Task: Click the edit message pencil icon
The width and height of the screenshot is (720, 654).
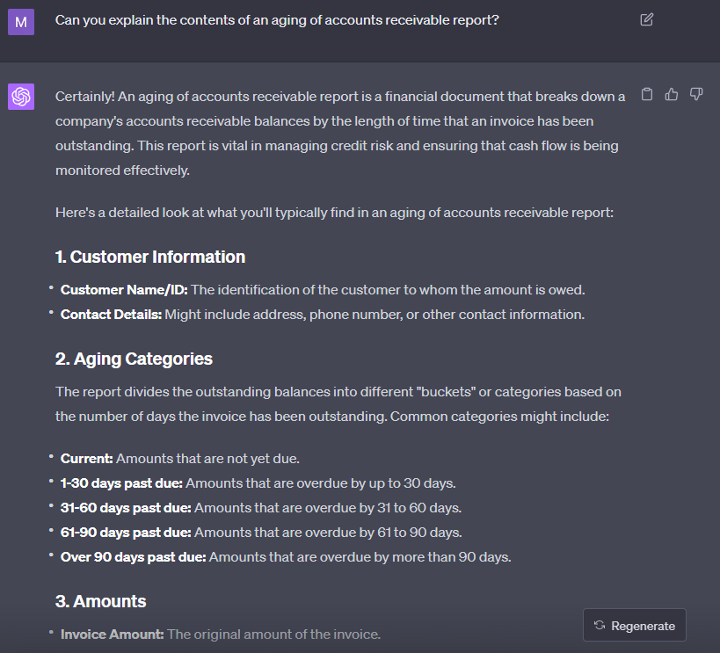Action: [x=647, y=20]
